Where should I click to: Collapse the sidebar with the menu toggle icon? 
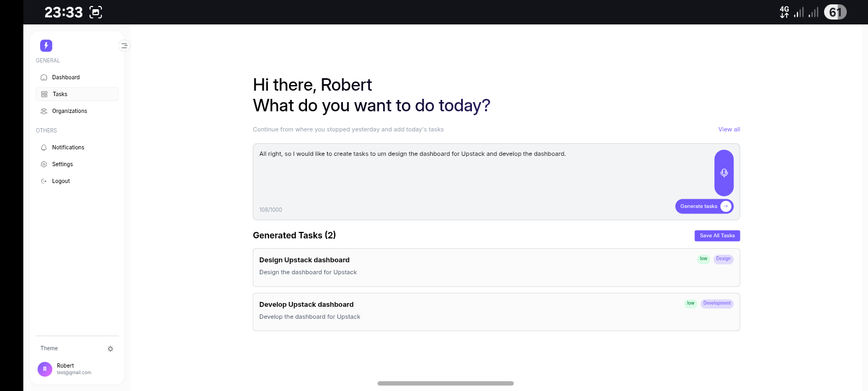pos(124,46)
